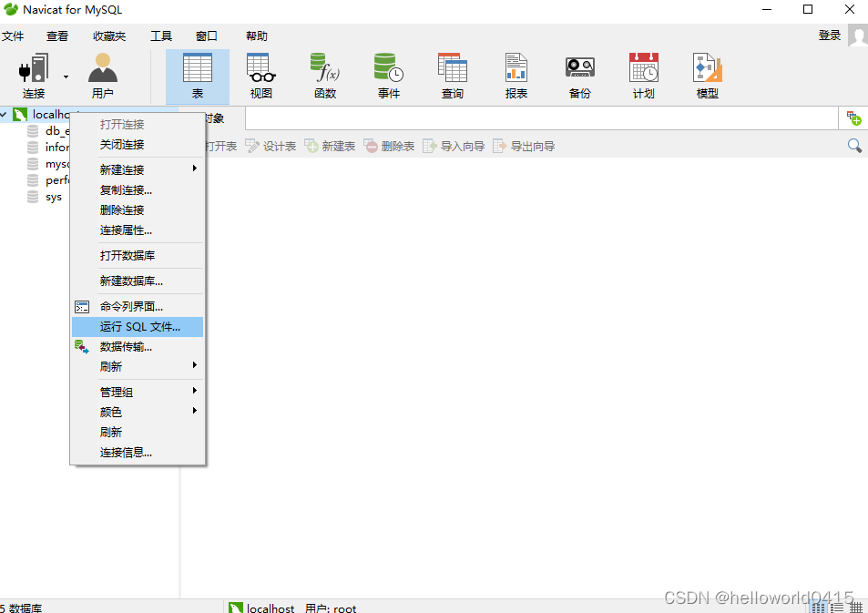The width and height of the screenshot is (868, 613).
Task: Choose 运行 SQL 文件... from context menu
Action: pos(138,327)
